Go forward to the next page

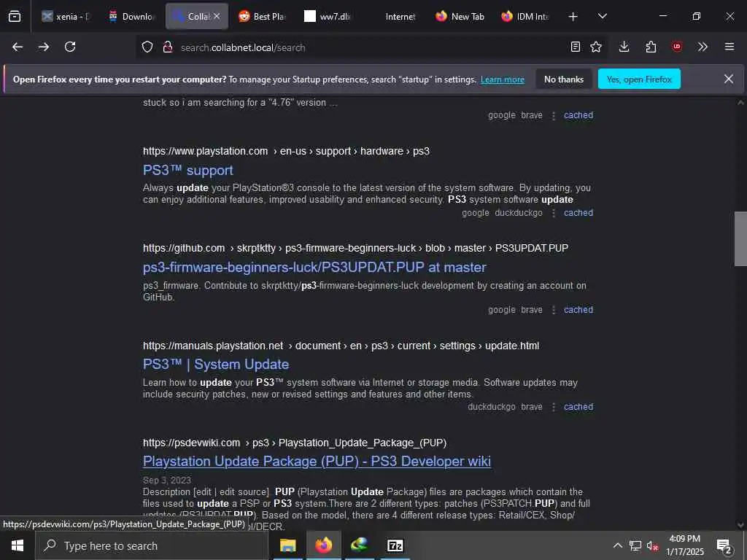point(44,47)
